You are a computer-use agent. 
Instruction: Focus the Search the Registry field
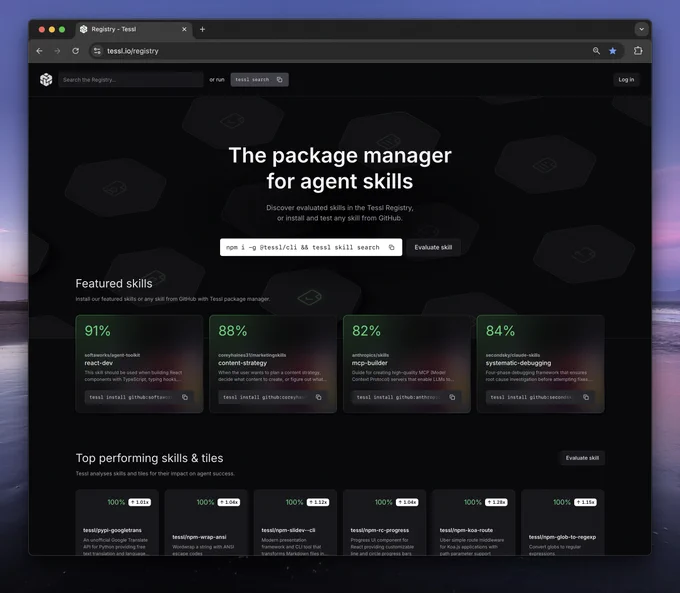pyautogui.click(x=131, y=80)
